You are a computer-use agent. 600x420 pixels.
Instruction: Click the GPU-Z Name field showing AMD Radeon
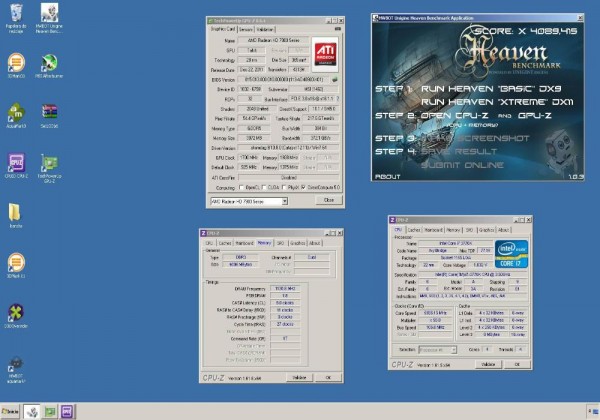click(273, 41)
